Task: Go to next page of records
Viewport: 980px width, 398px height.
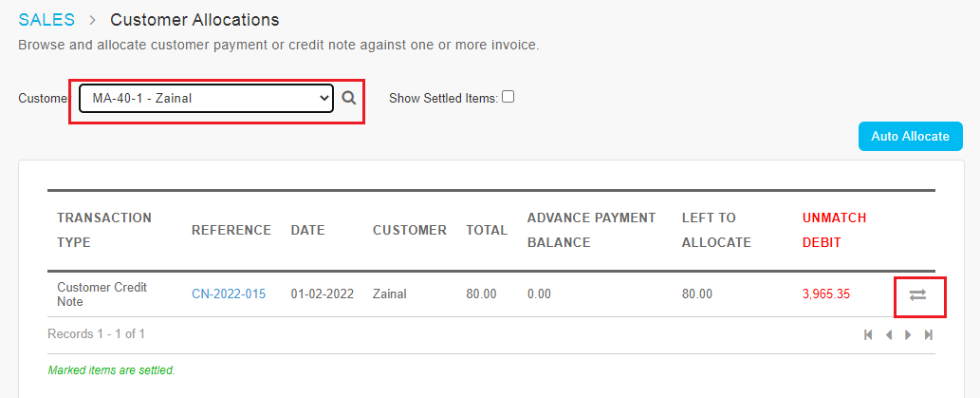Action: coord(908,334)
